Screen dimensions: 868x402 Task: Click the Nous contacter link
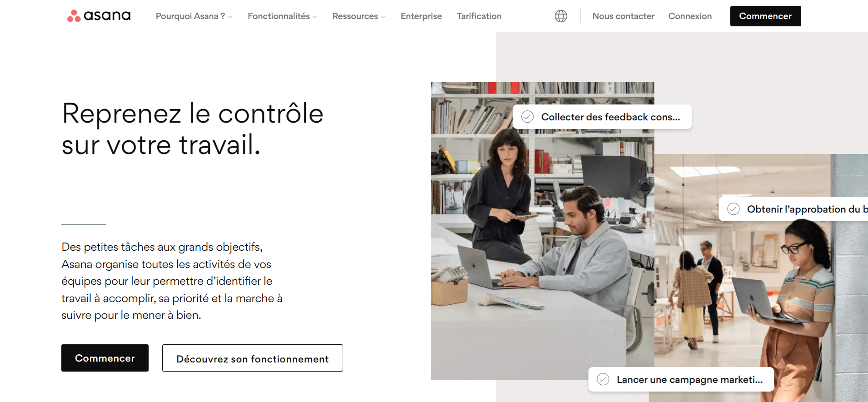click(623, 16)
